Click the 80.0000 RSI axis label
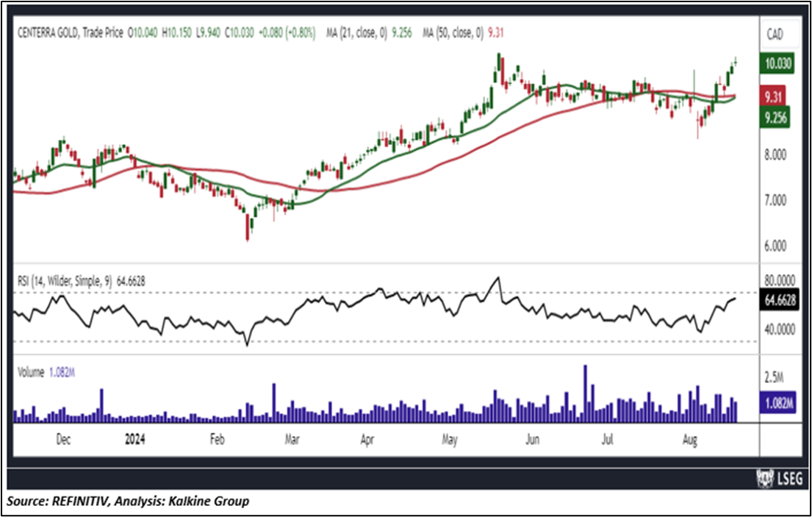The height and width of the screenshot is (517, 812). (780, 280)
